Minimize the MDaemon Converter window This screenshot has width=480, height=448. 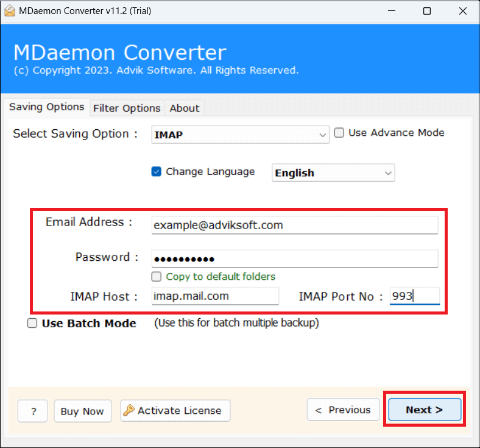point(392,11)
